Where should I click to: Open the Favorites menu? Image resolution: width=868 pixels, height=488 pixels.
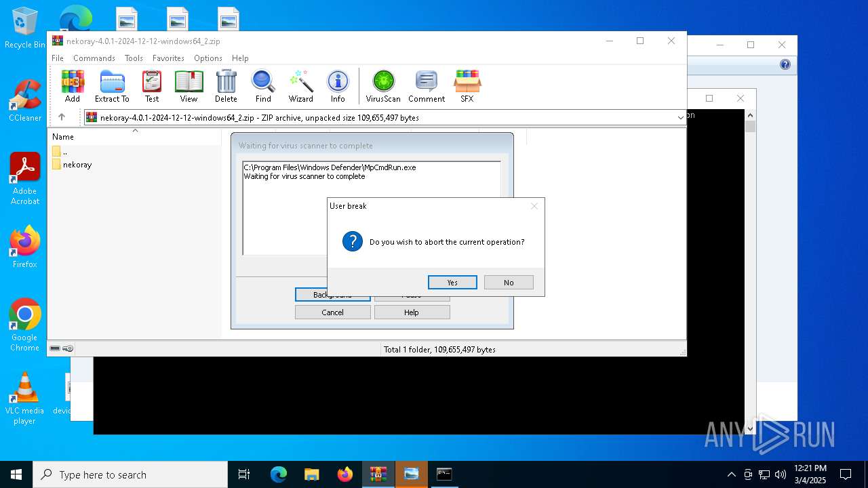(x=168, y=58)
